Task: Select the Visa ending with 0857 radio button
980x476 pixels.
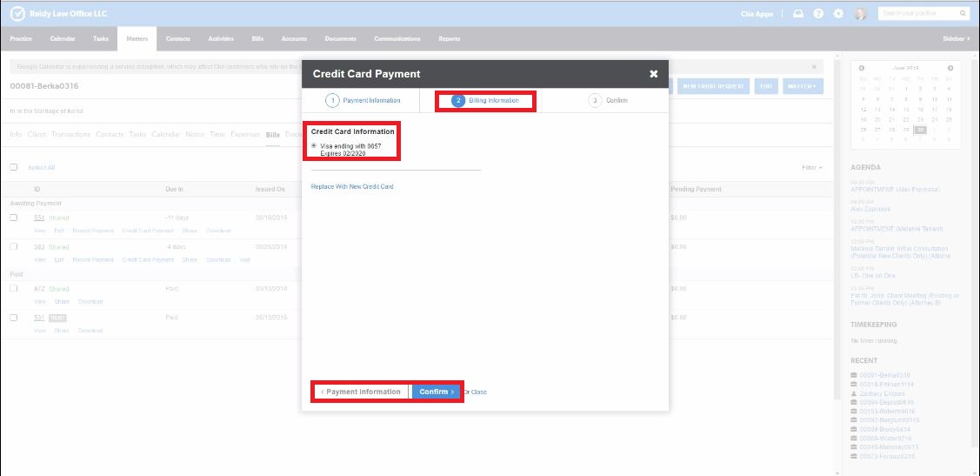Action: (x=314, y=145)
